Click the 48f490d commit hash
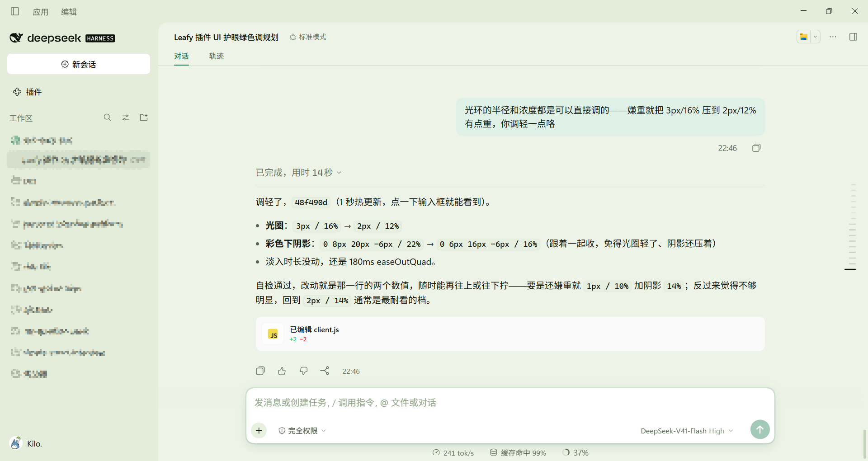 click(x=311, y=202)
